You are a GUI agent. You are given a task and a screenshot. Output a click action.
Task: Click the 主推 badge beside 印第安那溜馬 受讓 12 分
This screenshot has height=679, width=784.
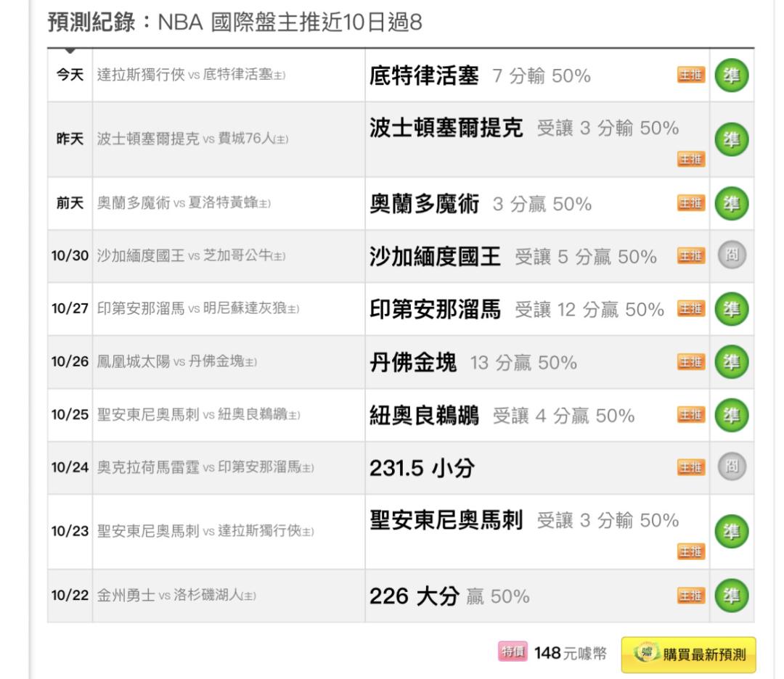pyautogui.click(x=691, y=309)
